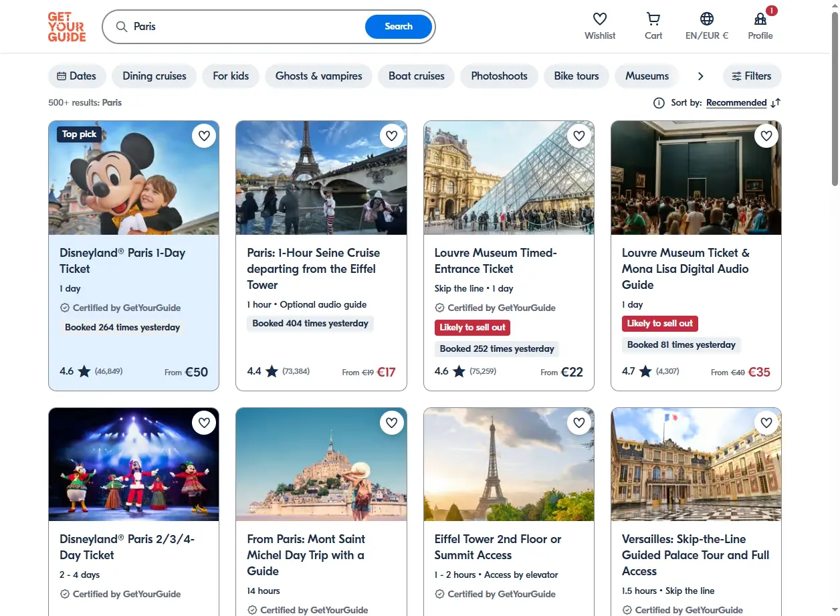Open the GetYourGuide home logo
Image resolution: width=840 pixels, height=616 pixels.
click(67, 27)
